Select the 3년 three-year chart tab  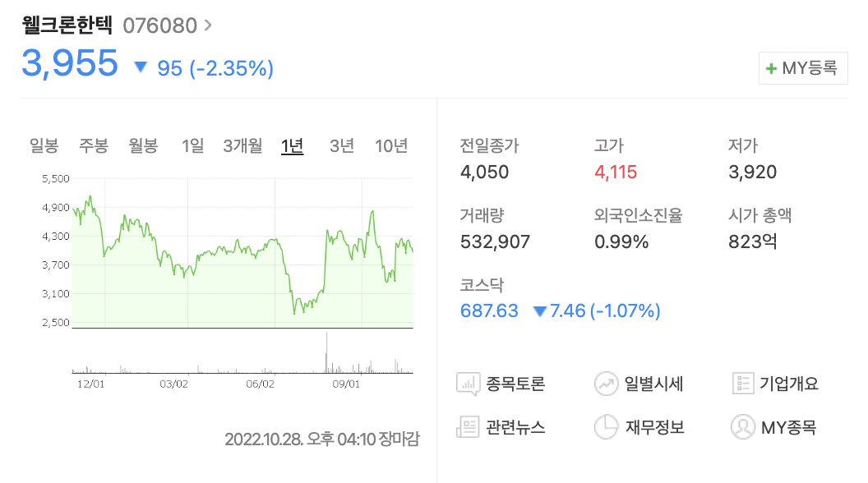341,145
